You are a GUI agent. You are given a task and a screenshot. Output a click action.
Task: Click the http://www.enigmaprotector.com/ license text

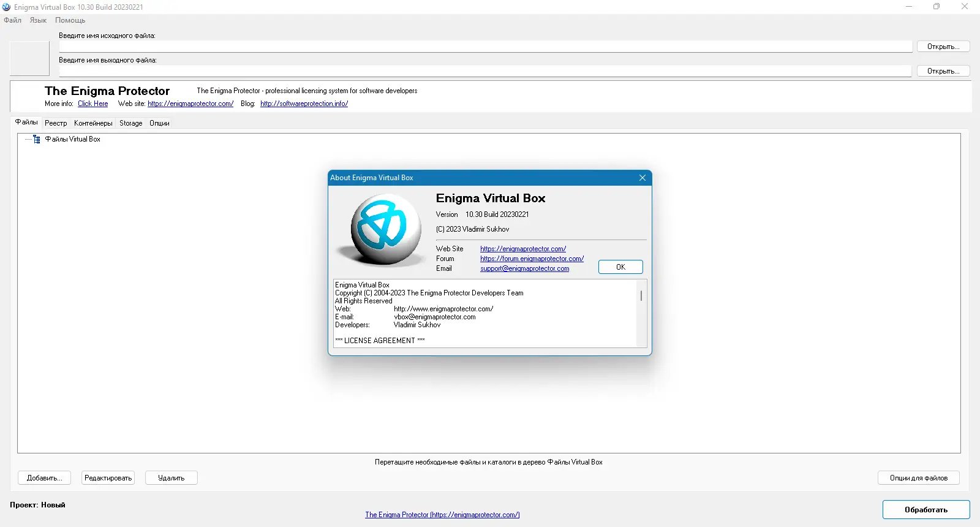[443, 309]
